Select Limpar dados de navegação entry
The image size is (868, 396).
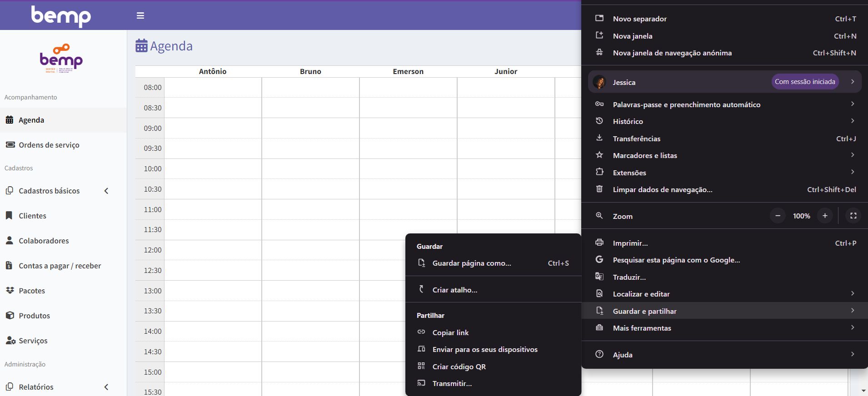[725, 189]
